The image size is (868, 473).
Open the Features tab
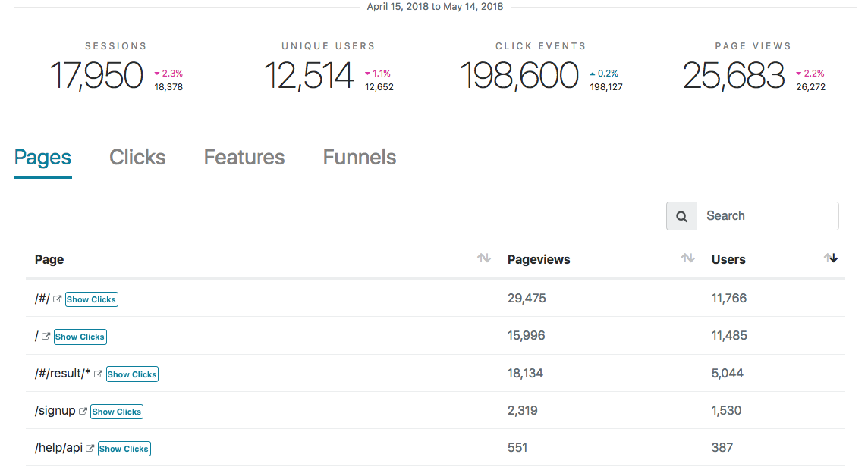pos(244,158)
